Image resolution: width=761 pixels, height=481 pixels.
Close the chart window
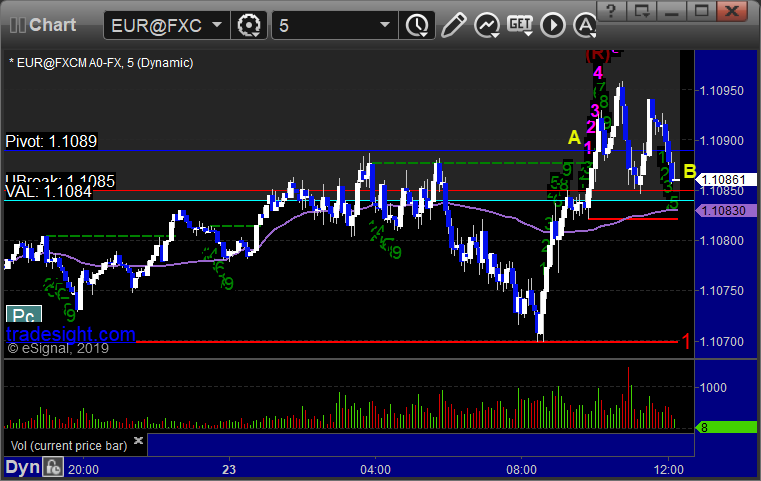732,11
